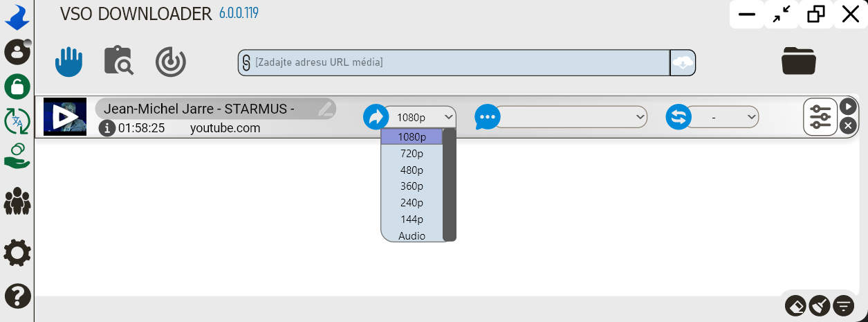The height and width of the screenshot is (322, 868).
Task: Open the conversion format dropdown
Action: click(x=723, y=117)
